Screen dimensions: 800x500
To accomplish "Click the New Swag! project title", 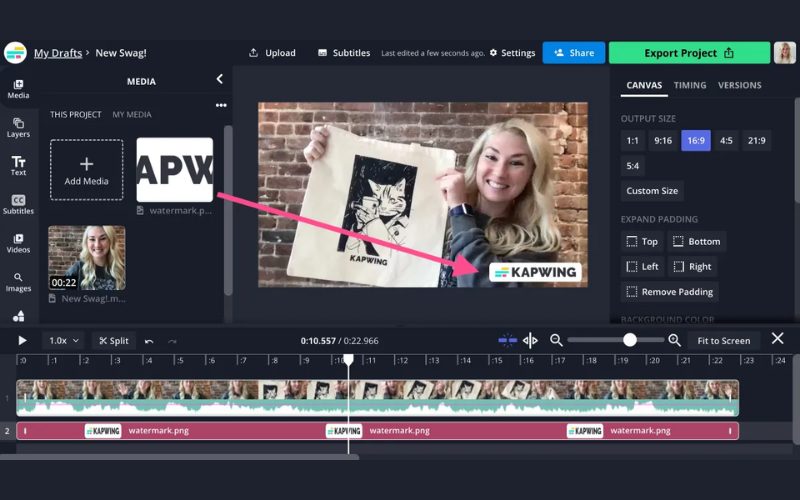I will 121,53.
